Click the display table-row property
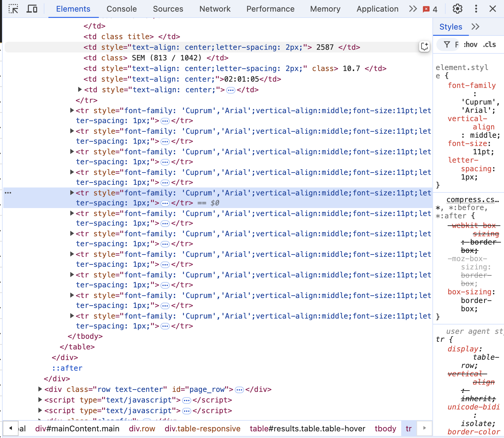504x438 pixels. pos(463,349)
